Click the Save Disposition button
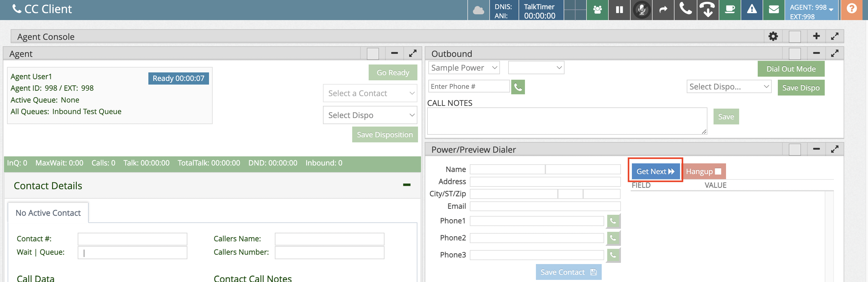 click(x=385, y=134)
